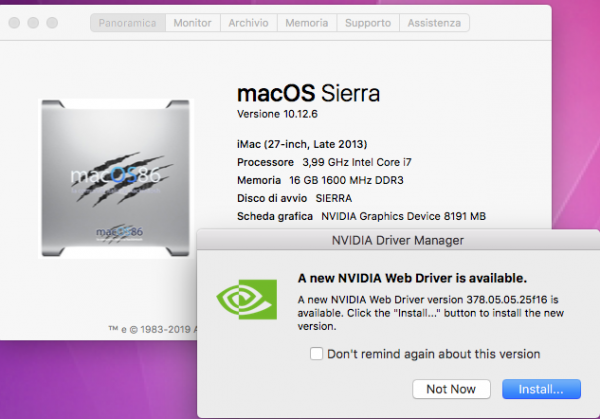Click the green NVIDIA eye logo
The width and height of the screenshot is (600, 419).
pyautogui.click(x=247, y=299)
